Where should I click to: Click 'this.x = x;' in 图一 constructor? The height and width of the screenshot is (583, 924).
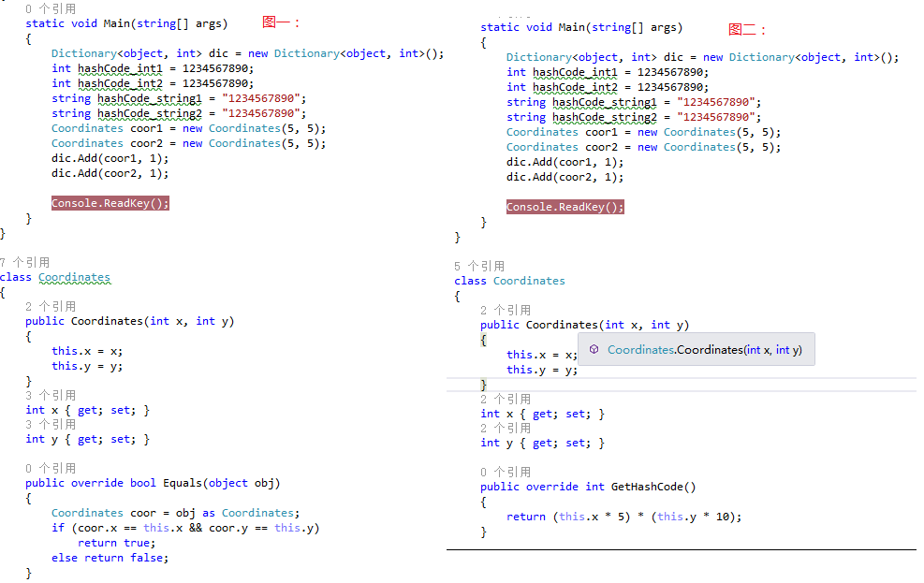pos(87,351)
